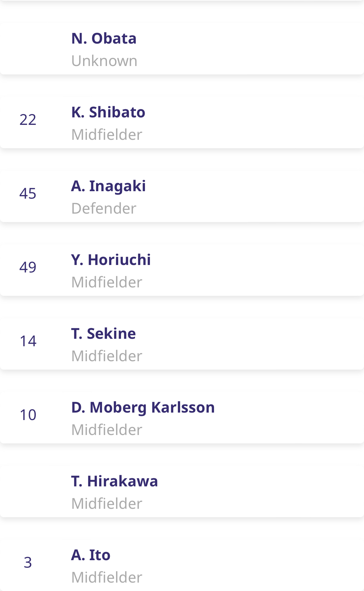
Task: Select jersey number 49
Action: point(28,267)
